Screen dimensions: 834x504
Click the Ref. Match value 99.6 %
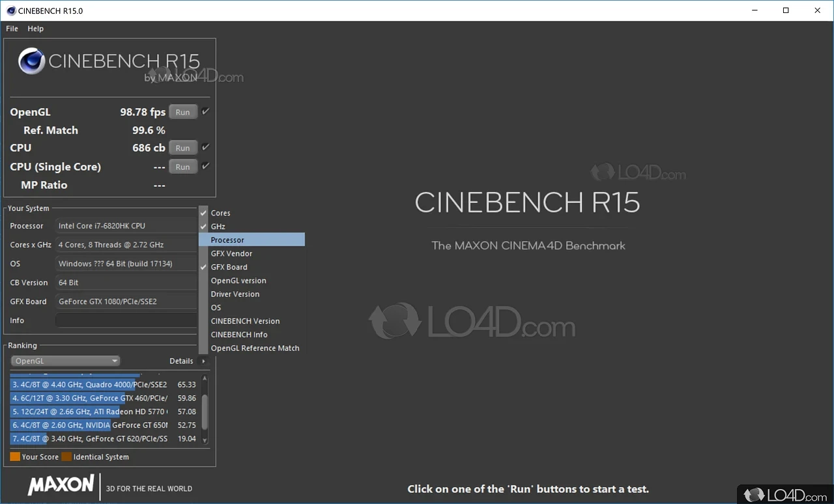point(149,130)
